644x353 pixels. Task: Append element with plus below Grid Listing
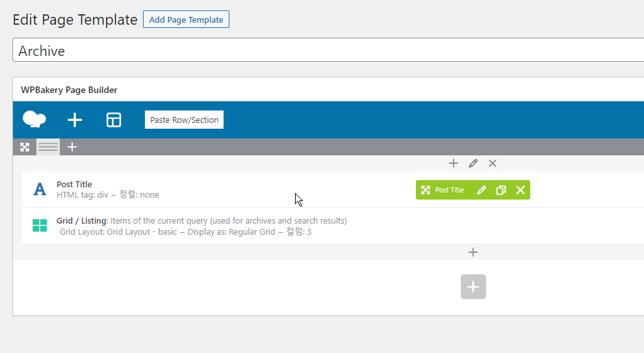coord(473,252)
